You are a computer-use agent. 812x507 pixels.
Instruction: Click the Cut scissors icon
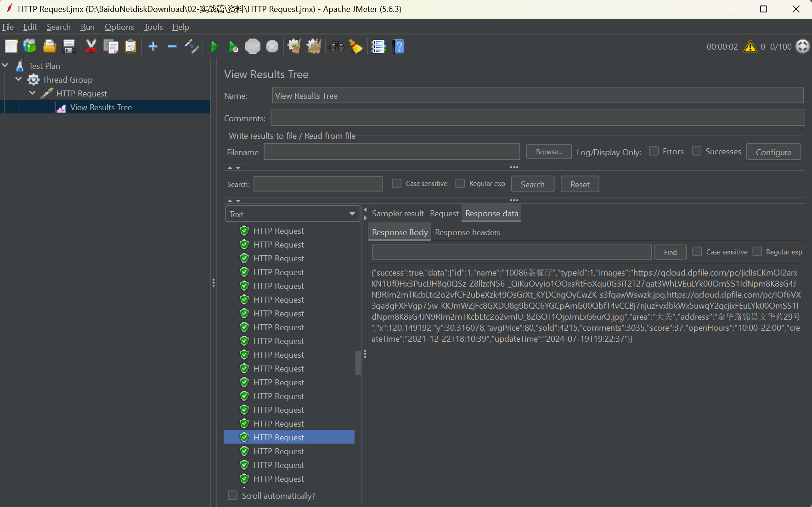91,46
